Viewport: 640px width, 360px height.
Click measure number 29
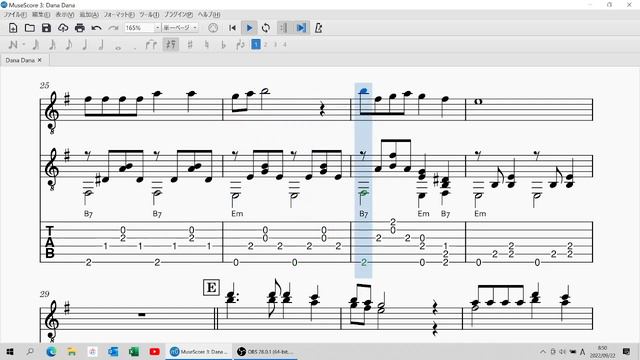click(44, 294)
